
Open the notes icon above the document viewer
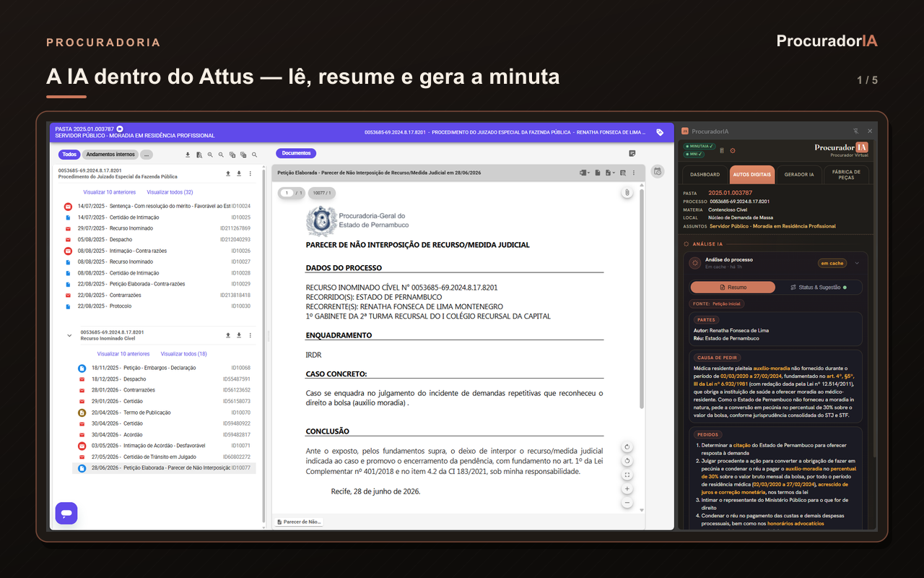pyautogui.click(x=632, y=153)
